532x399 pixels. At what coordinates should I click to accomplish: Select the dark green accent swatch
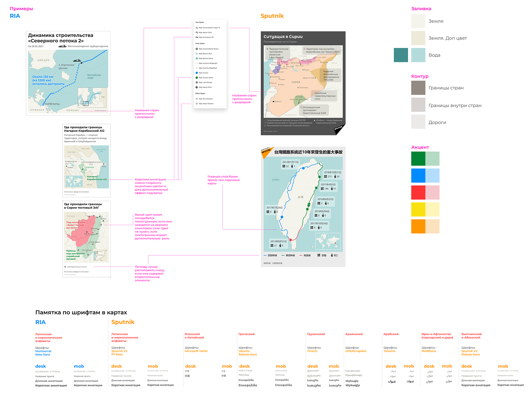(418, 159)
